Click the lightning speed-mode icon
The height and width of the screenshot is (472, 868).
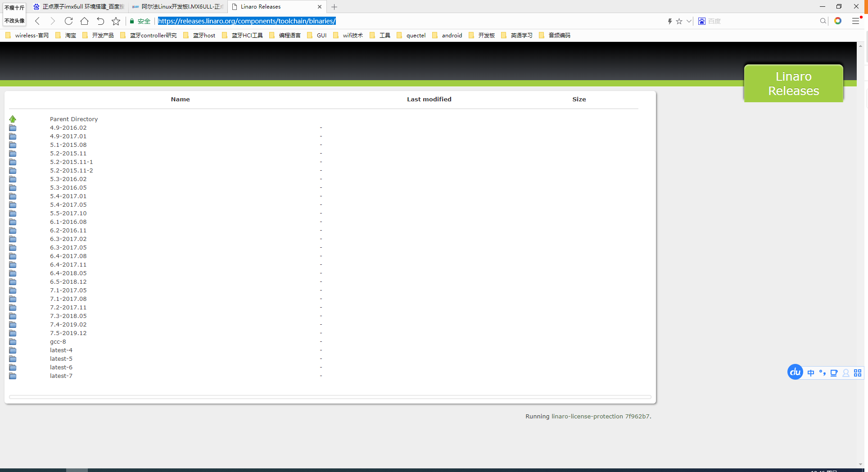click(670, 21)
